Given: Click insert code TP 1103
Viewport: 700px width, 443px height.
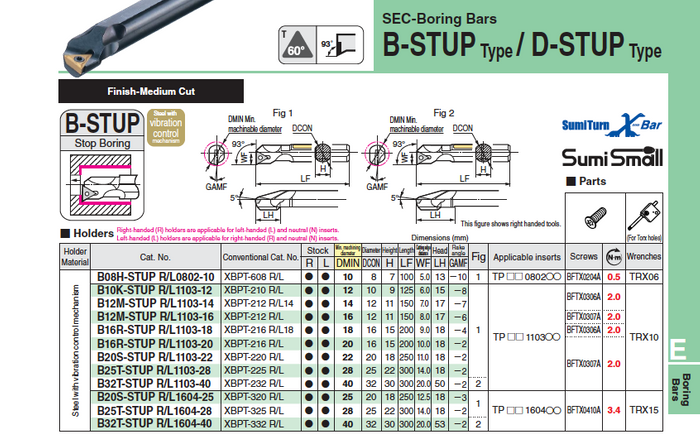Looking at the screenshot, I should coord(526,337).
